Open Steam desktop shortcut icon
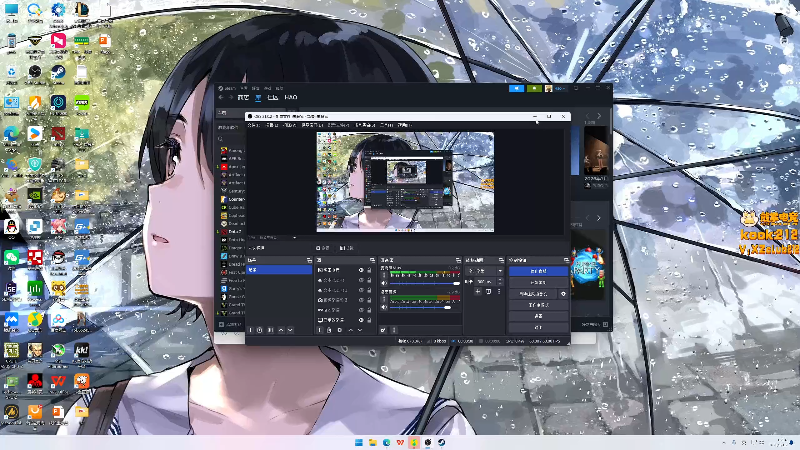This screenshot has width=800, height=450. [x=58, y=72]
